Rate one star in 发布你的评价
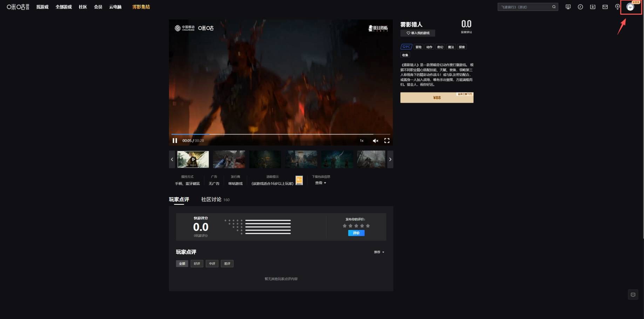The height and width of the screenshot is (319, 644). pyautogui.click(x=345, y=226)
